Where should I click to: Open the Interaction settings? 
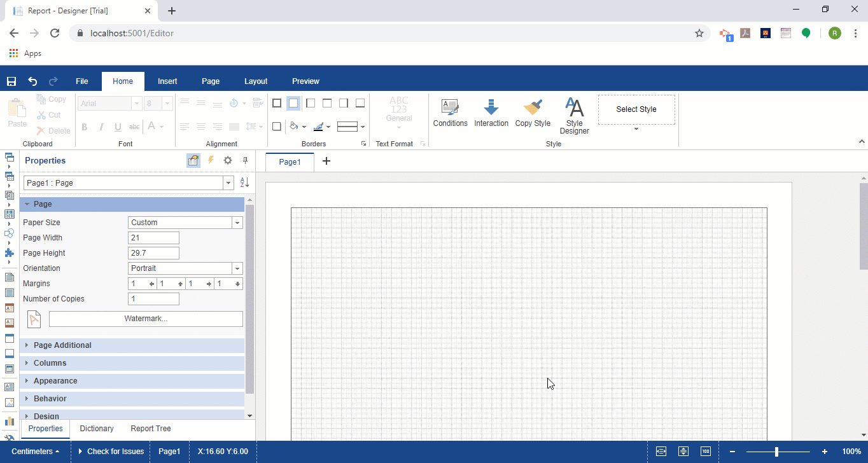point(491,113)
